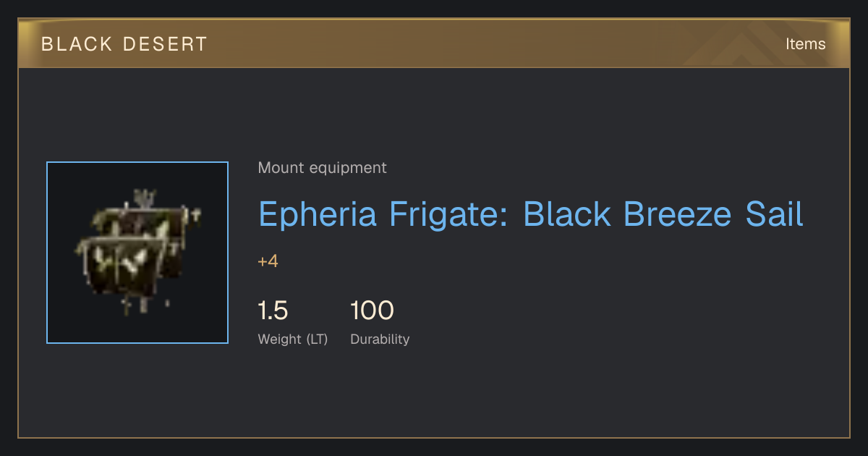868x456 pixels.
Task: Click the word Mount in category label
Action: [281, 168]
